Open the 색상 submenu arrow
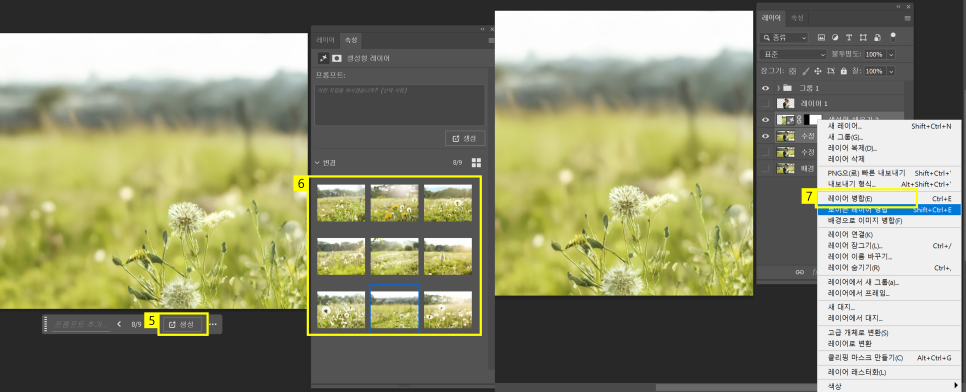The width and height of the screenshot is (966, 392). pos(956,386)
